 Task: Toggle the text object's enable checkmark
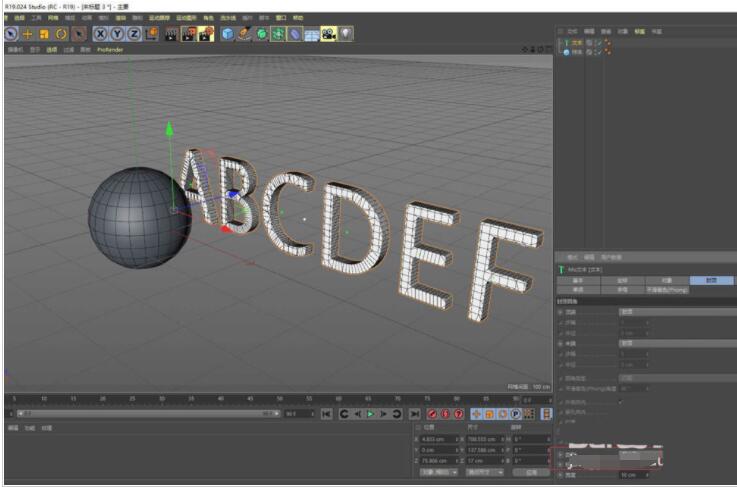tap(598, 43)
